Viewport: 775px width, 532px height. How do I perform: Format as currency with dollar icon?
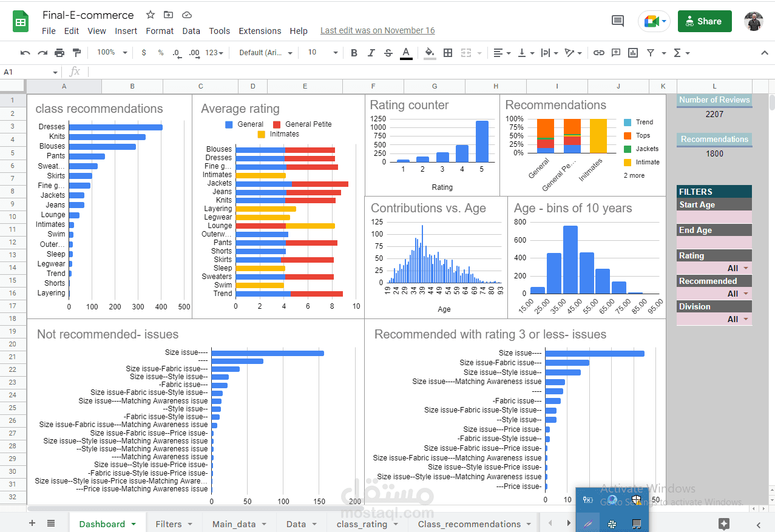tap(144, 53)
